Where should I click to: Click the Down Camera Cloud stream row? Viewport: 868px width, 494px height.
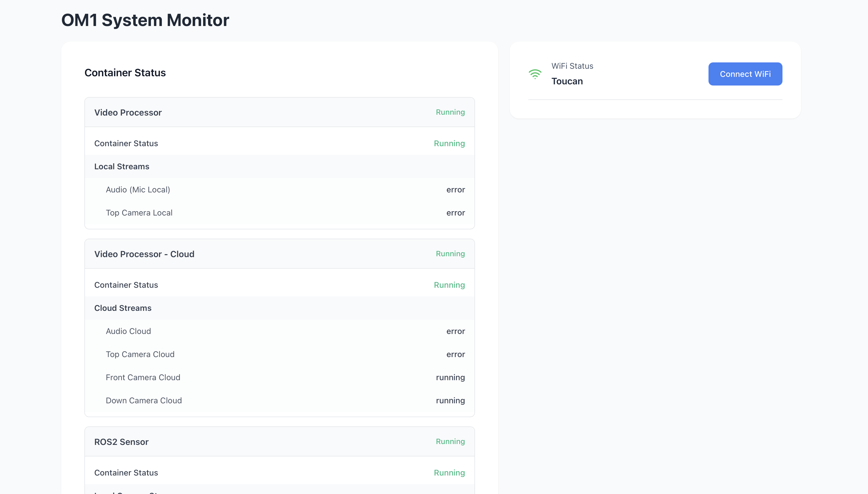[x=144, y=400]
